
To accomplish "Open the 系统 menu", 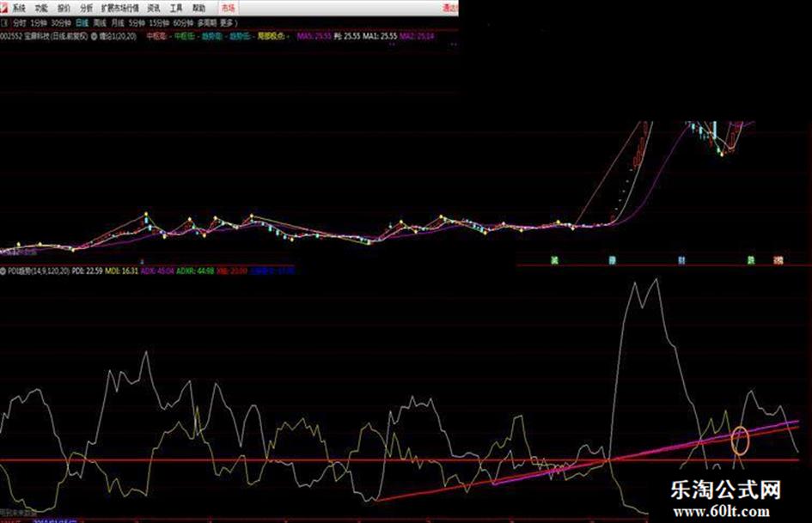I will [19, 7].
